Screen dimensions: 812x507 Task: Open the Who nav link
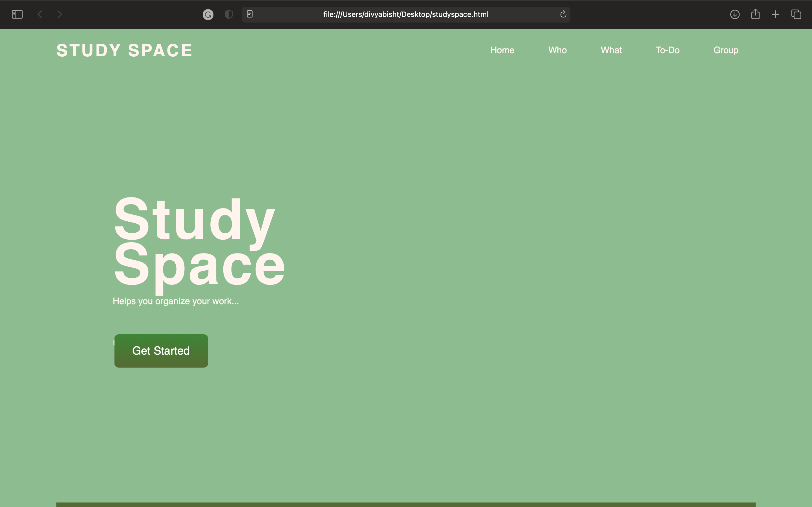(x=557, y=50)
